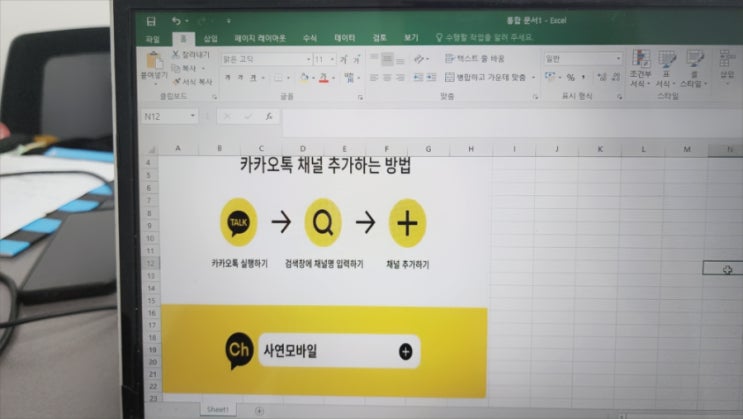This screenshot has height=419, width=743.
Task: Open Cell Styles (셀 스타일)
Action: (693, 69)
